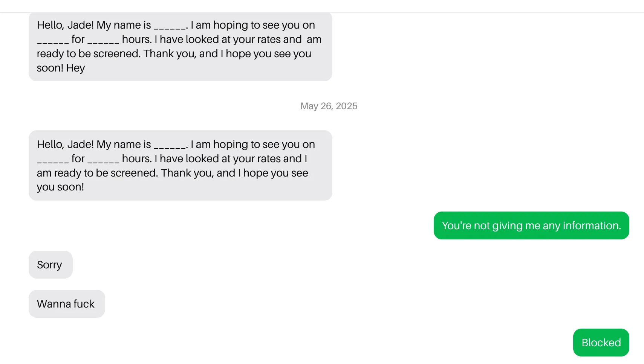Click the blank before "for" in top message

point(53,40)
